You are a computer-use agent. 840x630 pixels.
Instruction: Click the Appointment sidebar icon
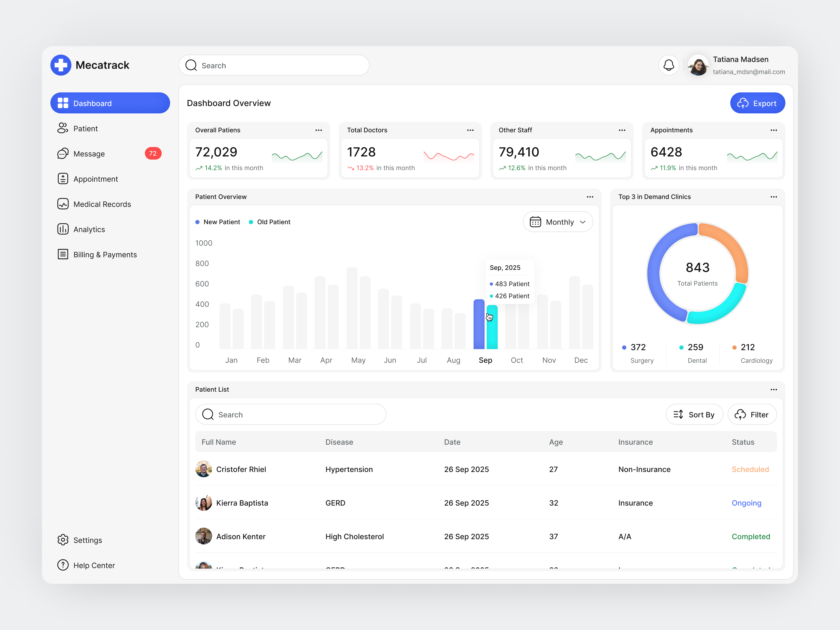(63, 178)
